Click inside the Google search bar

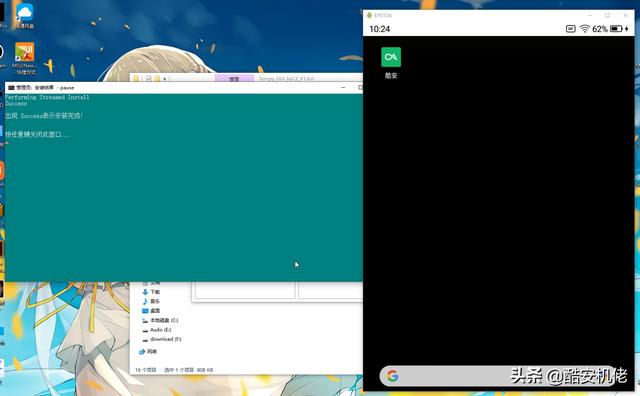click(x=499, y=376)
